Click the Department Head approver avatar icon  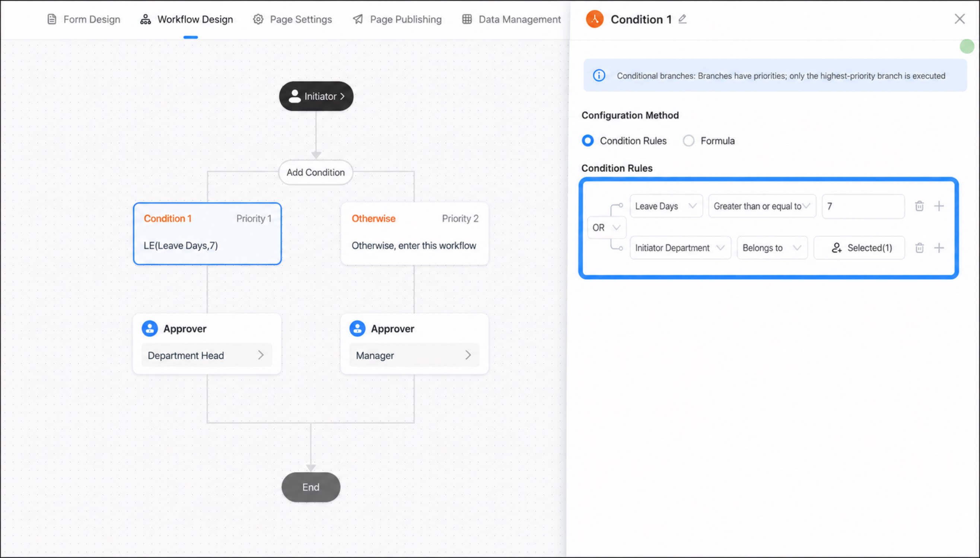tap(150, 329)
